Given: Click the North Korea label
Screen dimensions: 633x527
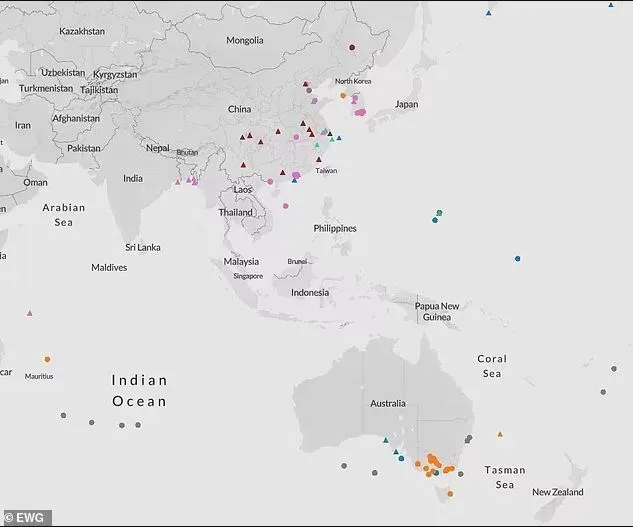Looking at the screenshot, I should click(353, 81).
